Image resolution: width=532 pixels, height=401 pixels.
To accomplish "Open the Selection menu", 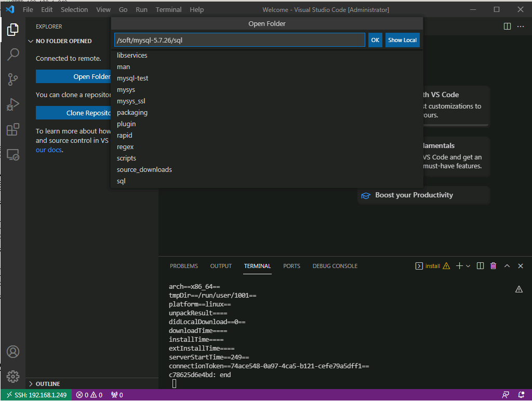I will point(74,9).
